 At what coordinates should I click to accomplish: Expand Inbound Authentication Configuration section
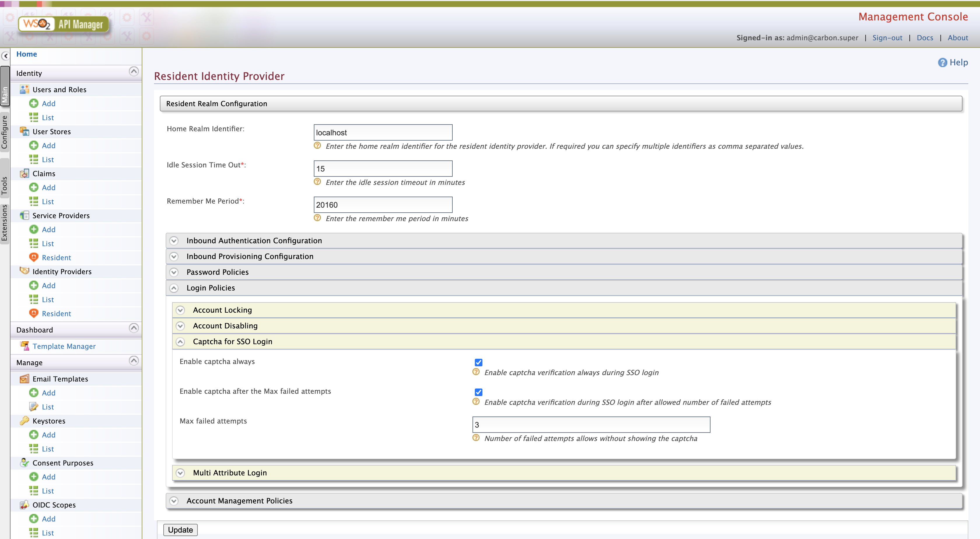[x=174, y=241]
